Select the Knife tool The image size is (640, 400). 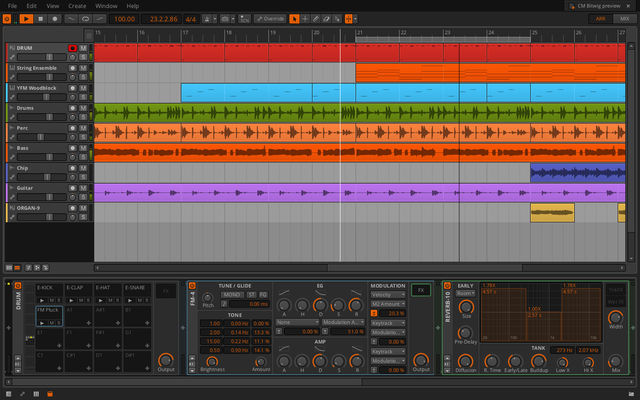[337, 19]
